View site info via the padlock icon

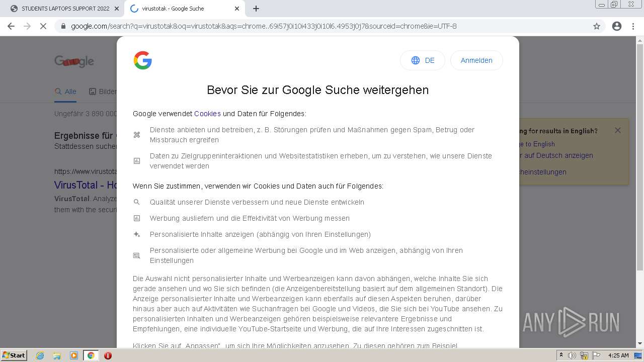tap(63, 26)
